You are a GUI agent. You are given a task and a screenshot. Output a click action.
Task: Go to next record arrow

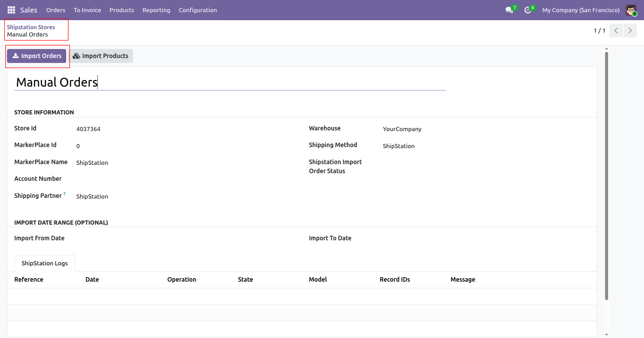pos(630,31)
